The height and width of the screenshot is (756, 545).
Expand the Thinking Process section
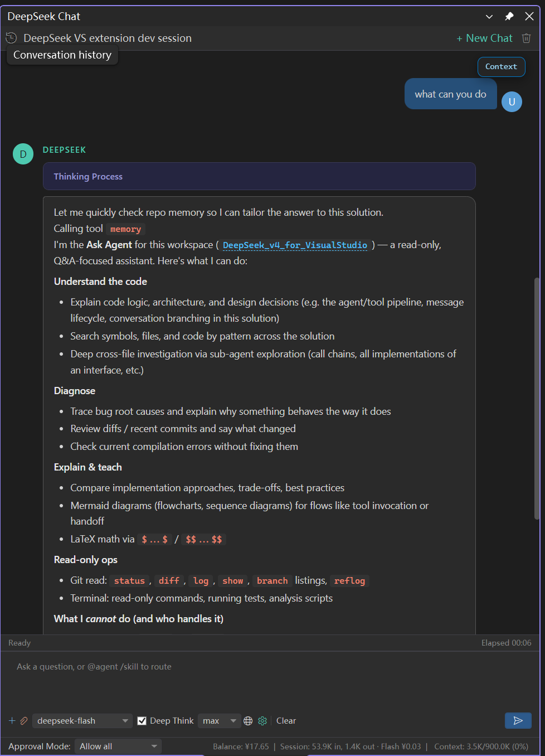(259, 176)
